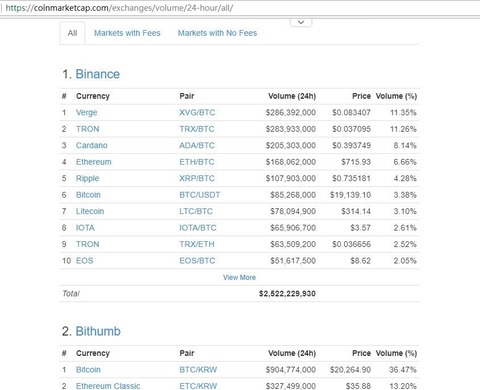Open the Bithumb exchange heading link
This screenshot has width=480, height=390.
point(98,331)
